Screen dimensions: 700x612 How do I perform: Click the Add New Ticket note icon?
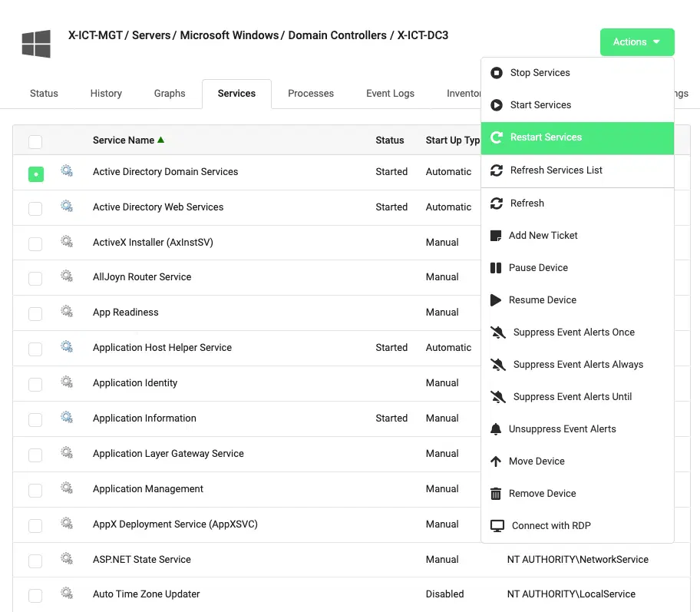click(x=496, y=236)
